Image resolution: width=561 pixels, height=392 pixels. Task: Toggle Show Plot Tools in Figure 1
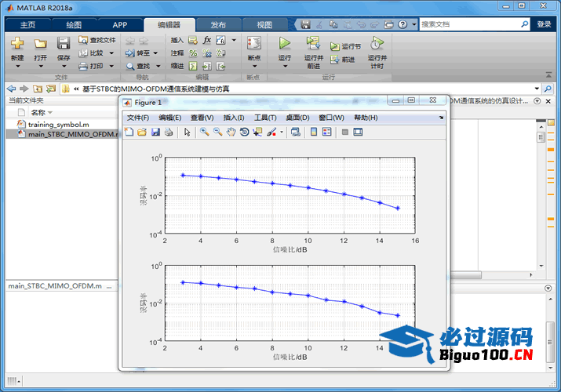358,132
